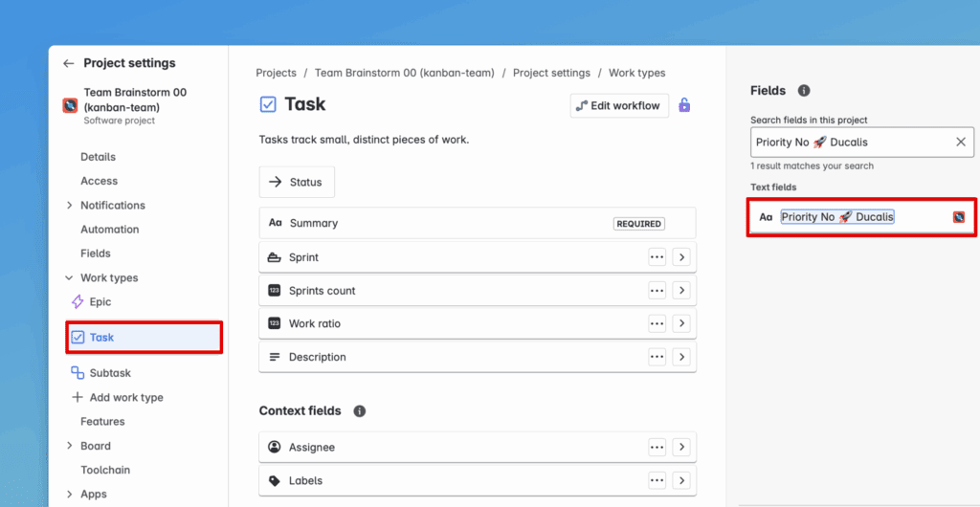Click the purple unlock icon
Image resolution: width=980 pixels, height=507 pixels.
[684, 105]
